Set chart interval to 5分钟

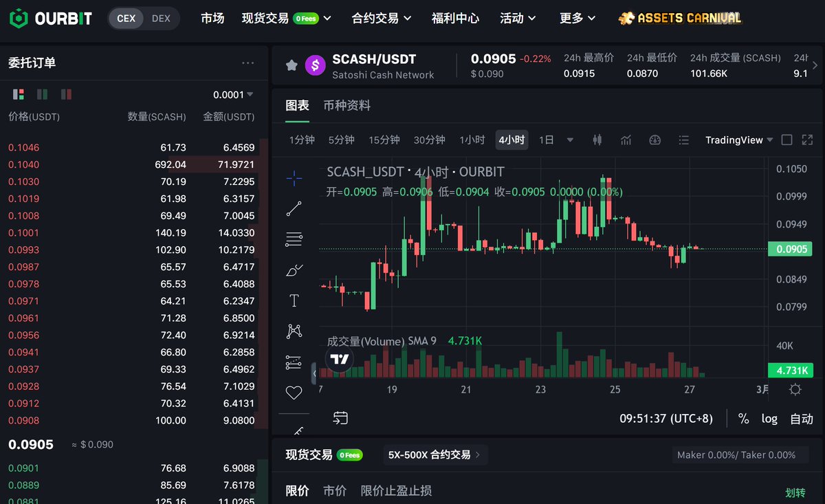click(341, 140)
